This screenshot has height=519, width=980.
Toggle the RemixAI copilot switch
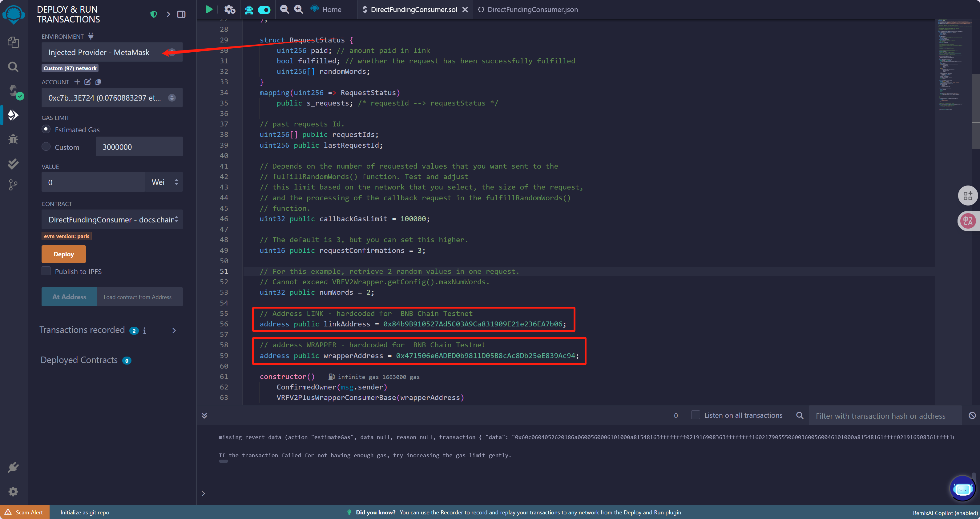coord(264,10)
